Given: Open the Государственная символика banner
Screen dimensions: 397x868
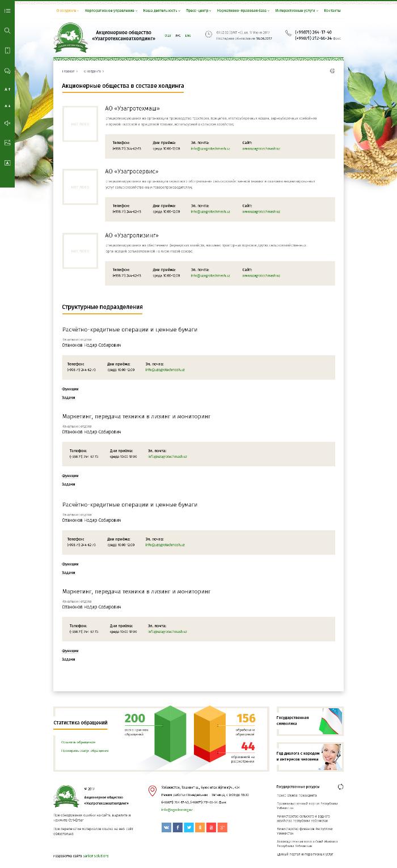Looking at the screenshot, I should coord(310,721).
